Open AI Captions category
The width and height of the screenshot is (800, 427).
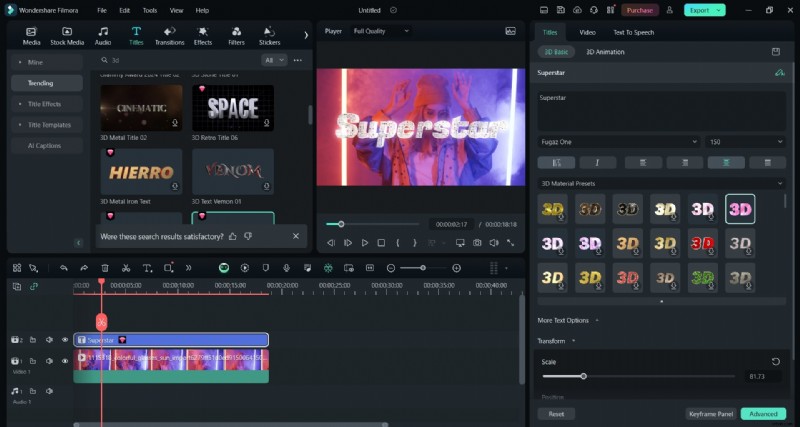[47, 146]
